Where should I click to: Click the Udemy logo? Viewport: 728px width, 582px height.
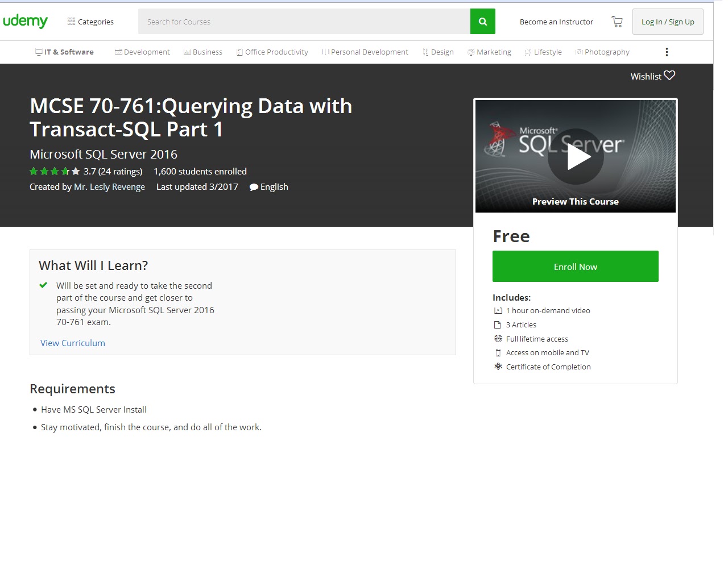[26, 22]
